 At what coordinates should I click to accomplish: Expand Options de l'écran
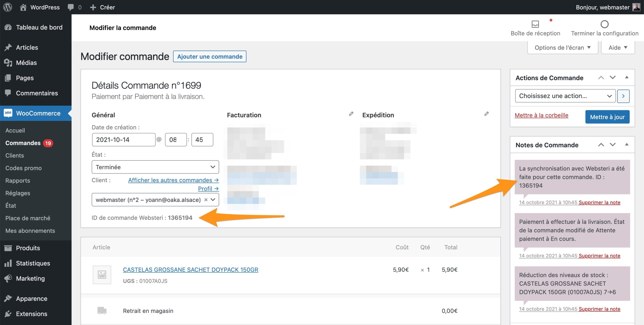pyautogui.click(x=562, y=48)
